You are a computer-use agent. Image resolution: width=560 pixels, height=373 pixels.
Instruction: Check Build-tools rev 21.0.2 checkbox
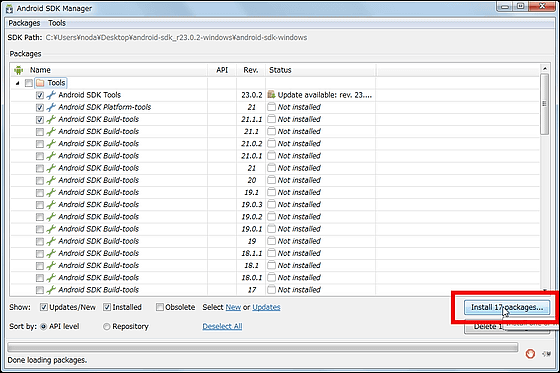click(40, 144)
